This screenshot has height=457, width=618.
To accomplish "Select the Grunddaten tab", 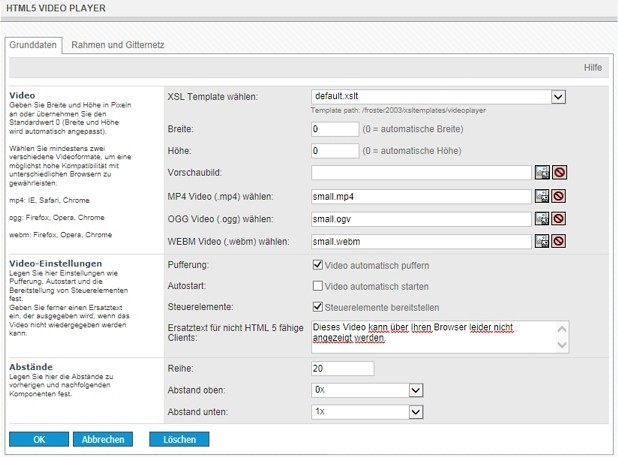I will click(34, 45).
